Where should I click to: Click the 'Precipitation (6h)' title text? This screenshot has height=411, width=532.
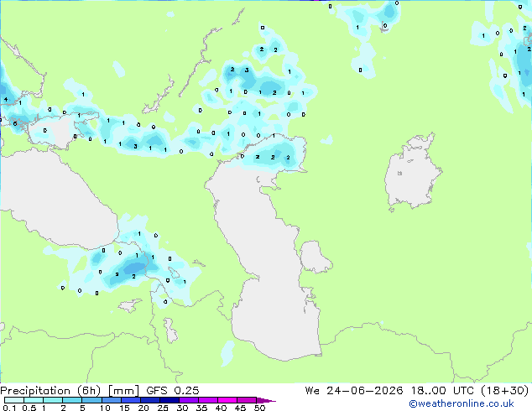tap(50, 391)
